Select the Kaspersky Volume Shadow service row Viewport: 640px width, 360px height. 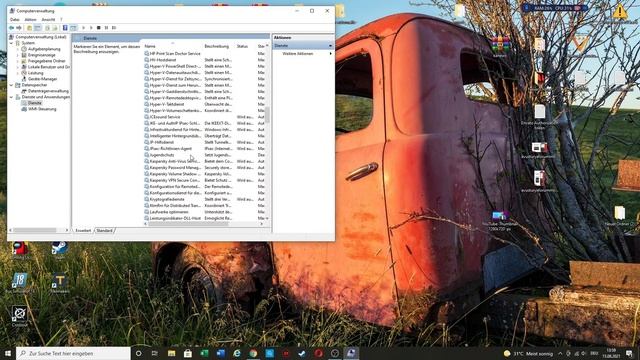pyautogui.click(x=204, y=174)
